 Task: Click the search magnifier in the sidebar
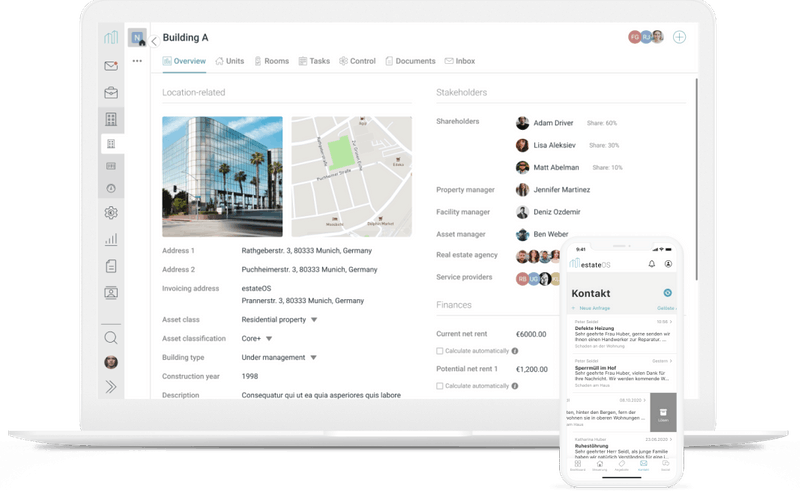[x=111, y=338]
